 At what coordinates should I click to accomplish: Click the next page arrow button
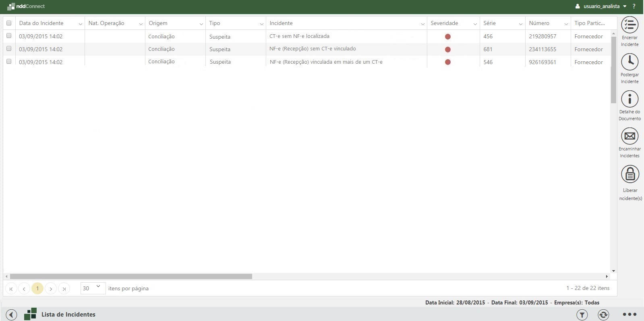coord(51,288)
